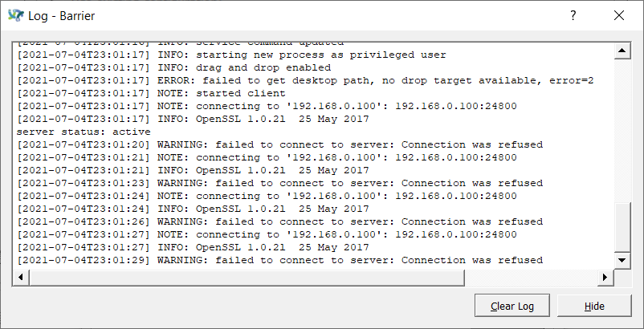Click empty vertical scrollbar track above the thumb

click(x=621, y=128)
